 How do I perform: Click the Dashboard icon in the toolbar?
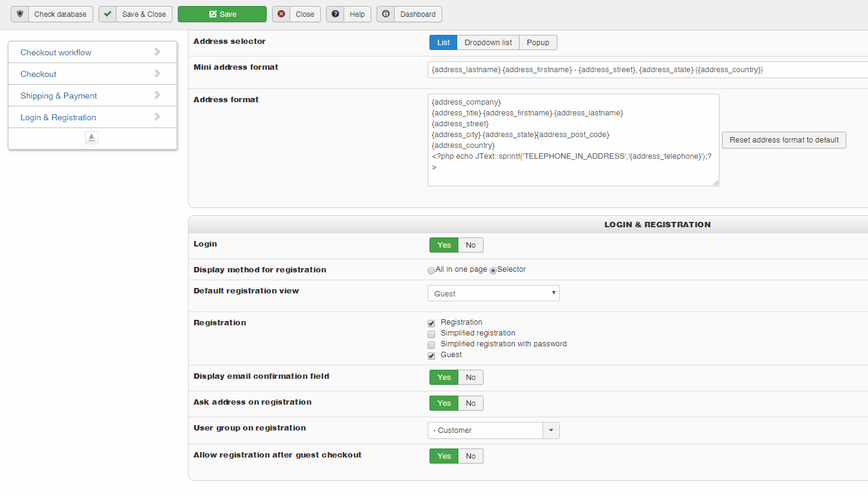pyautogui.click(x=386, y=14)
